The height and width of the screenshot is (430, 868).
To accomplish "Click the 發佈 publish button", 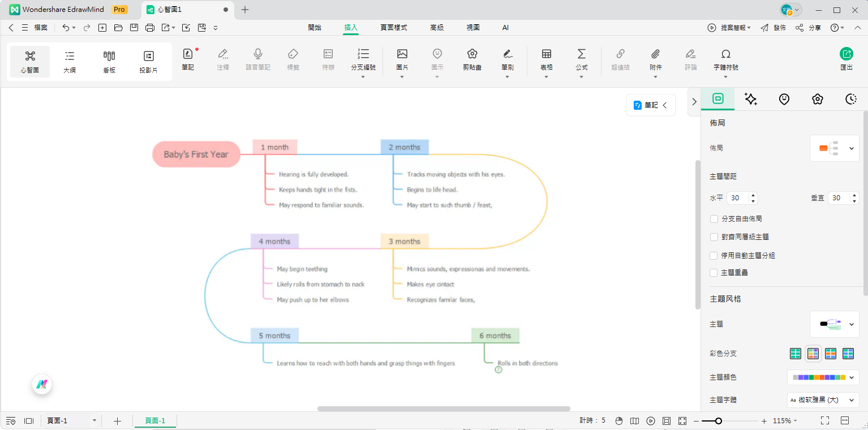I will click(773, 28).
